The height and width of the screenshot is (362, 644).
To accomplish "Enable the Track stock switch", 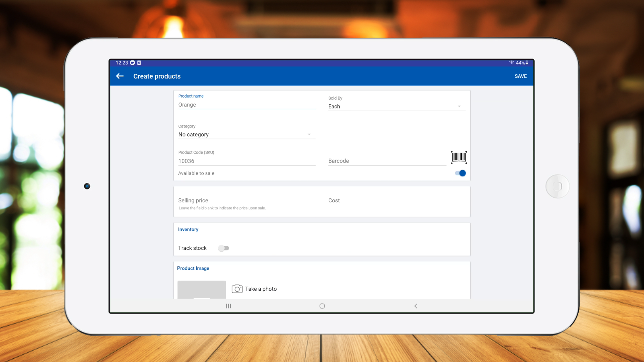I will pyautogui.click(x=223, y=248).
